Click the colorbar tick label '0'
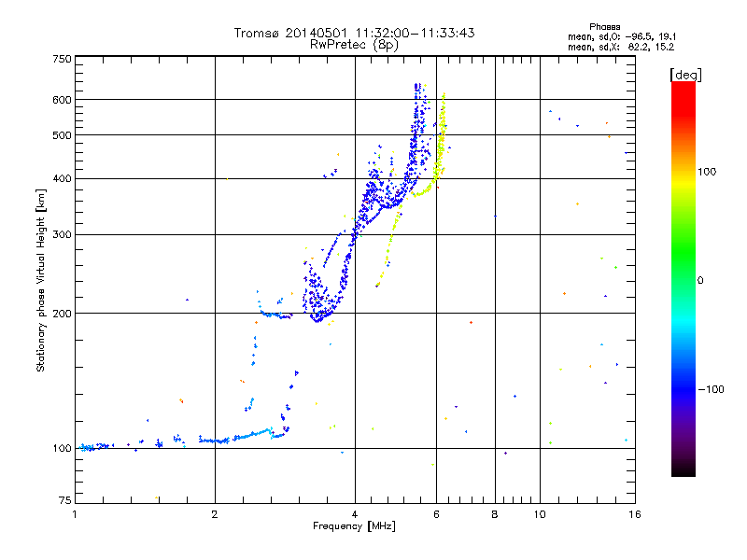This screenshot has width=747, height=560. (700, 280)
